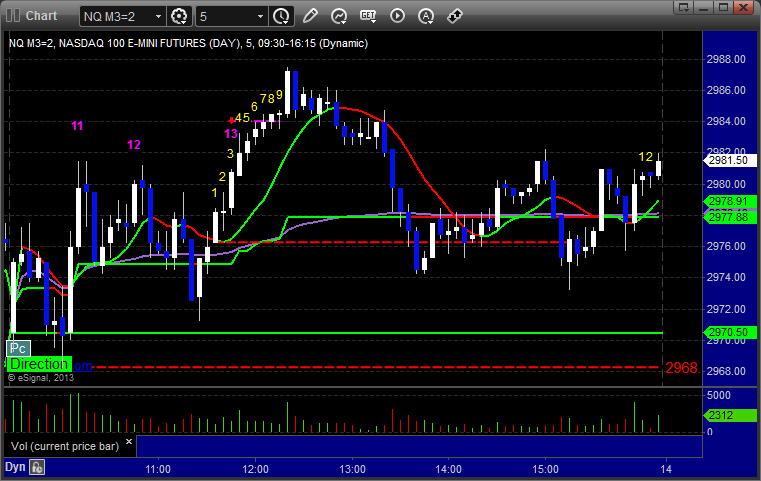Viewport: 761px width, 481px height.
Task: Click the 2984.00 price axis label
Action: pyautogui.click(x=726, y=121)
